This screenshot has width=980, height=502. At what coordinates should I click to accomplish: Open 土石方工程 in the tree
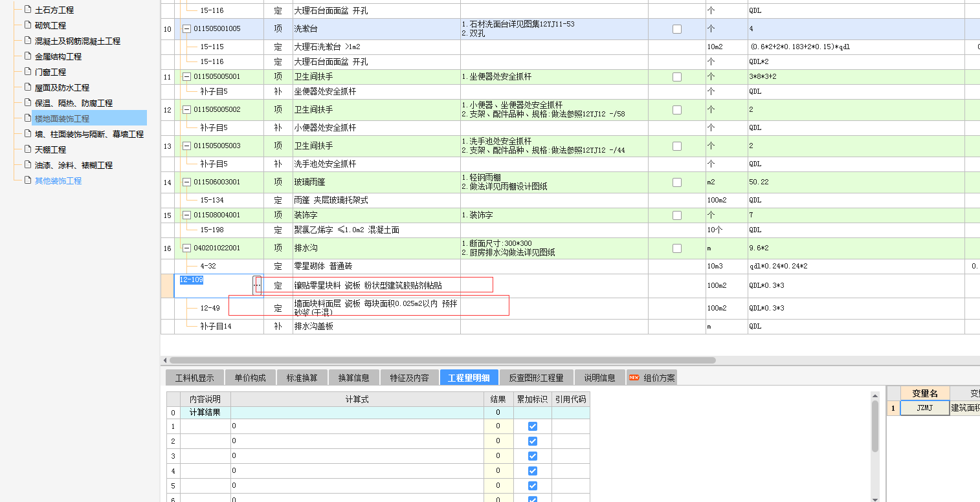click(54, 10)
